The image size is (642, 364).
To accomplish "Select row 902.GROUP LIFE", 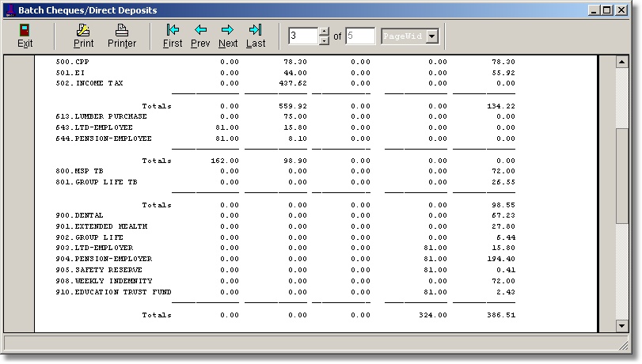I will [x=89, y=237].
